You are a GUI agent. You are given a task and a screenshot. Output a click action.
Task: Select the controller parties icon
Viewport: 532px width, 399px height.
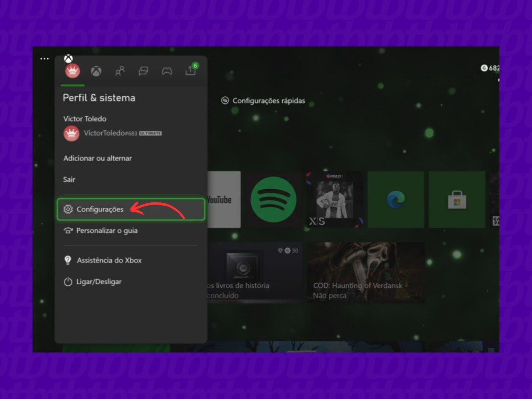pyautogui.click(x=167, y=71)
